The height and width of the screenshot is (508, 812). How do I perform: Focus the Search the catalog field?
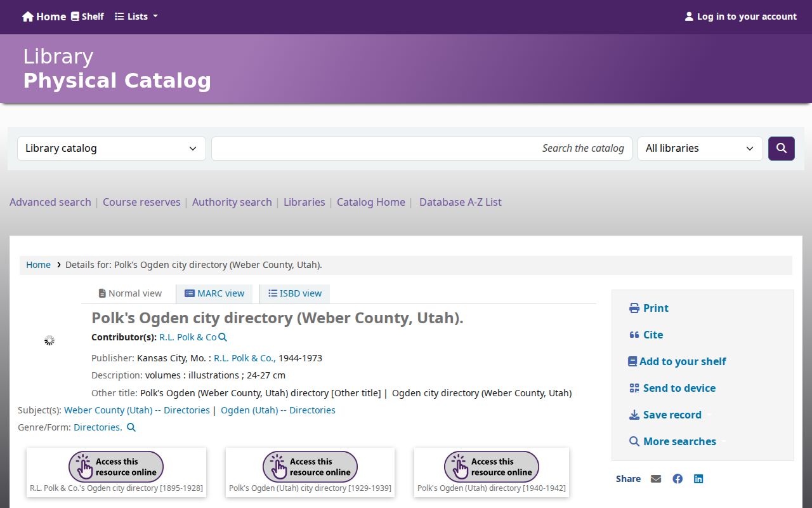[x=422, y=149]
